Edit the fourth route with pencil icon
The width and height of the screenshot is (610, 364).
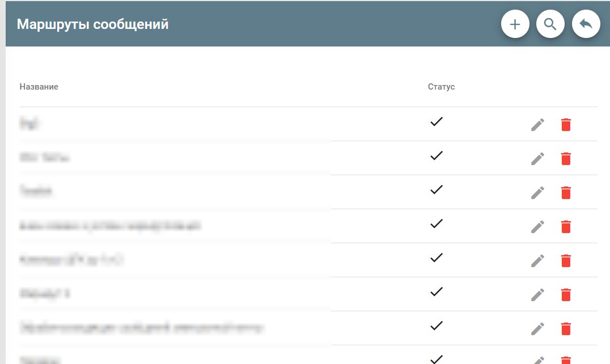click(x=537, y=227)
